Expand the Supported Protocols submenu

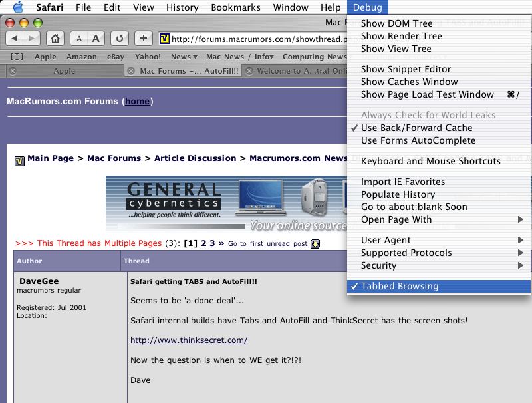[439, 253]
